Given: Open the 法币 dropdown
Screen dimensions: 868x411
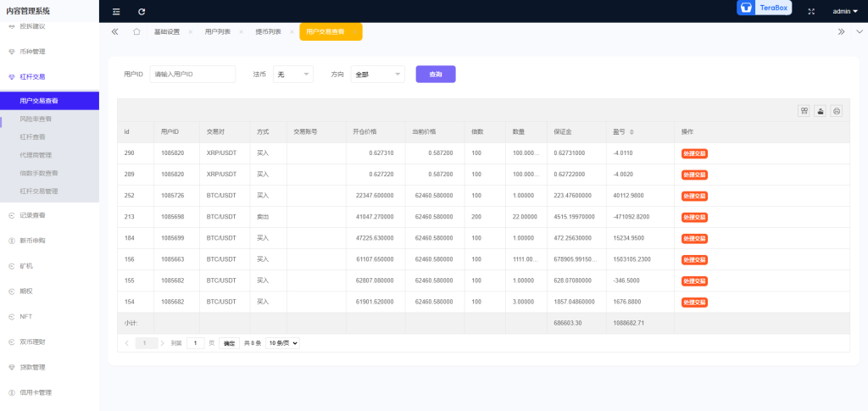Looking at the screenshot, I should pos(293,75).
